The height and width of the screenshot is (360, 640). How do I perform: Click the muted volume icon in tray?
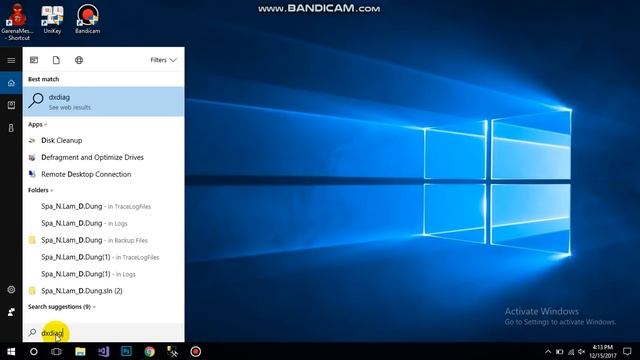point(582,351)
